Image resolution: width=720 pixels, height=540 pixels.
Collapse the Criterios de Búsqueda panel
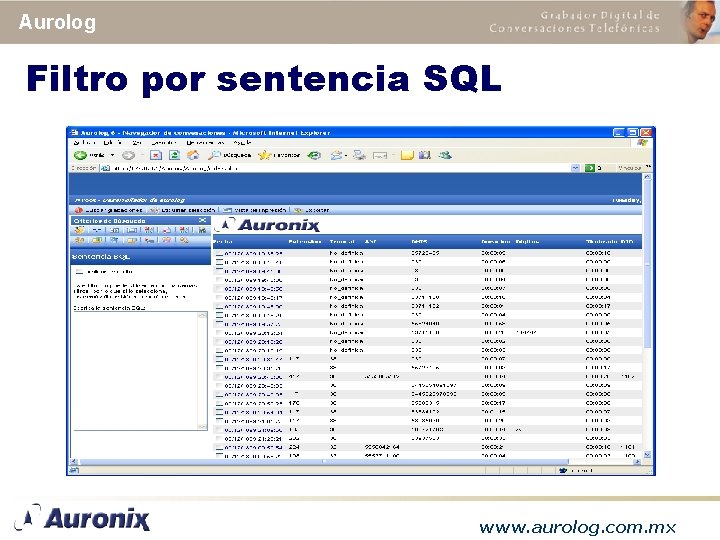(202, 220)
